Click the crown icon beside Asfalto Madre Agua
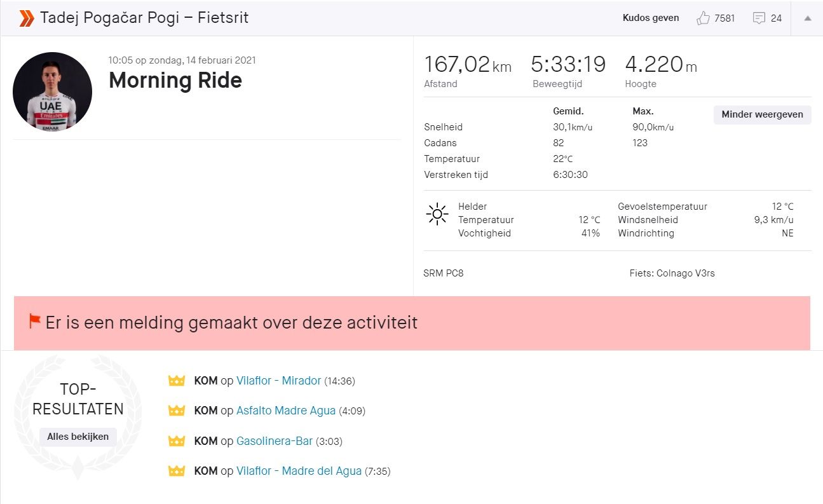 [x=176, y=411]
